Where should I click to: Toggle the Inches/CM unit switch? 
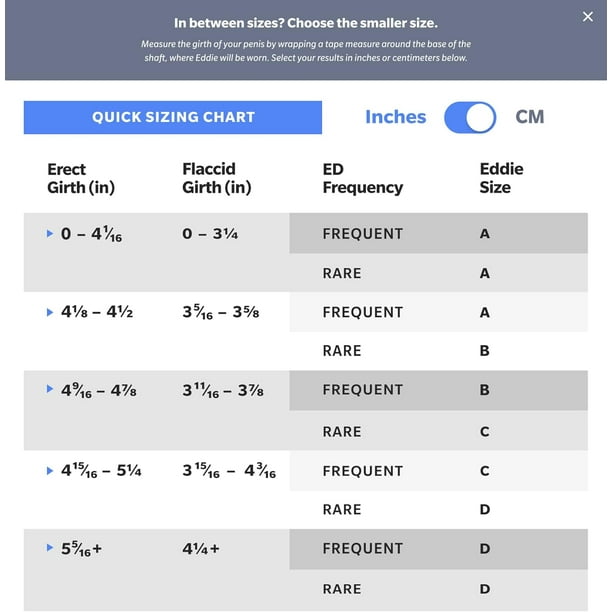(470, 117)
